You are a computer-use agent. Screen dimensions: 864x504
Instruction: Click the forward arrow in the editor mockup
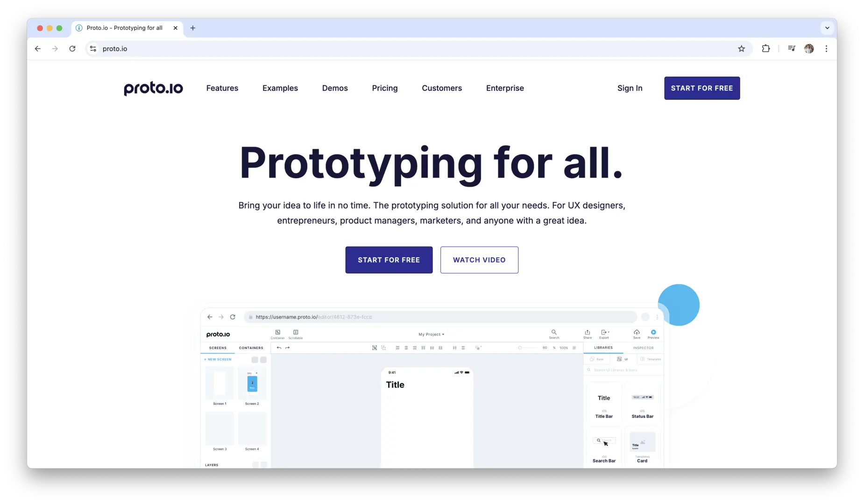pyautogui.click(x=221, y=317)
